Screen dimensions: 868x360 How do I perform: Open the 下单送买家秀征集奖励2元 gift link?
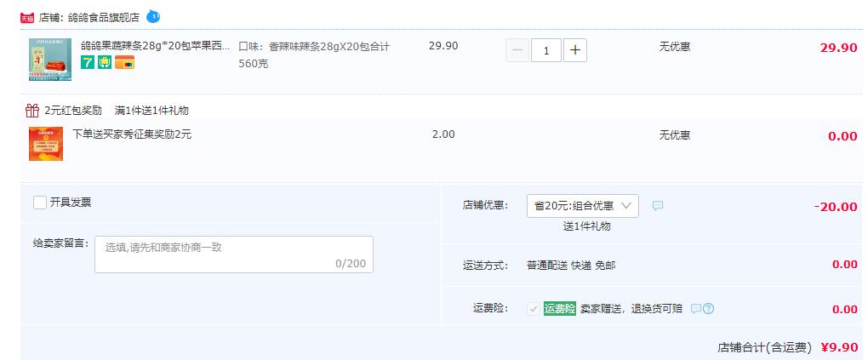tap(132, 134)
